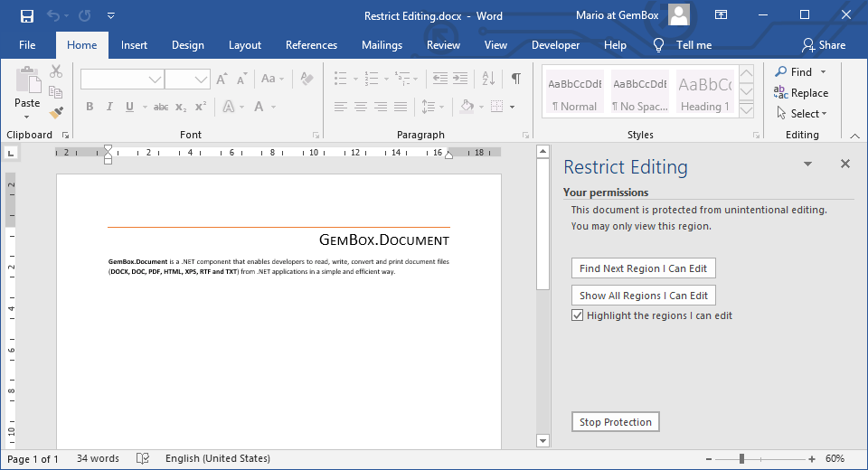Toggle Show/Hide paragraph marks icon
The image size is (868, 470).
coord(515,79)
